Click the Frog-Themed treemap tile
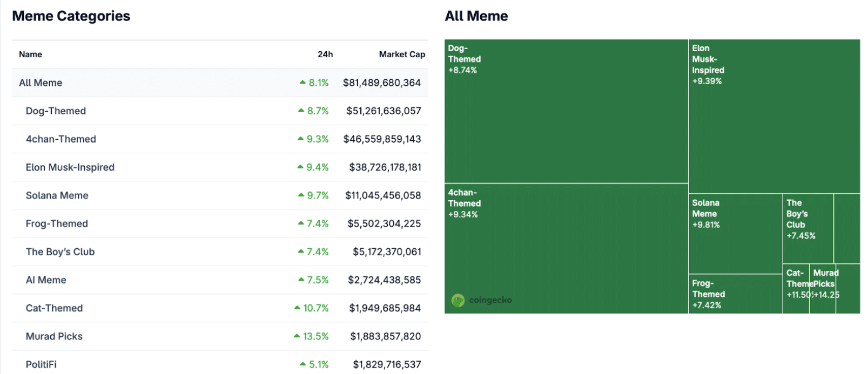This screenshot has width=868, height=374. [735, 294]
